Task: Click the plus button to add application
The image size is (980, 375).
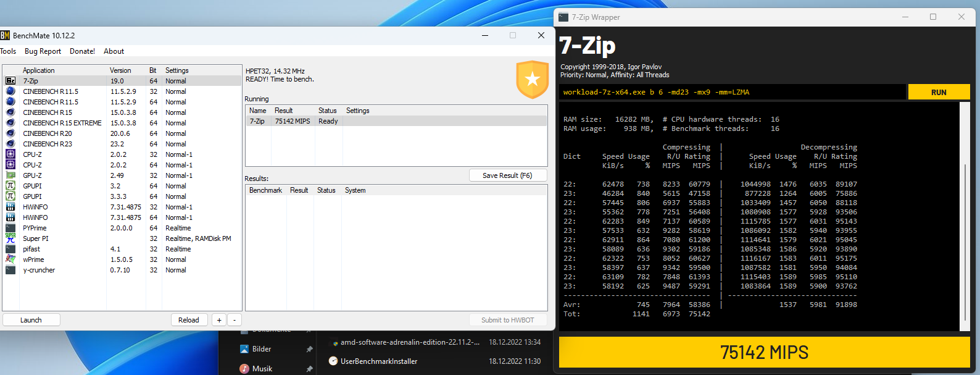Action: (x=219, y=320)
